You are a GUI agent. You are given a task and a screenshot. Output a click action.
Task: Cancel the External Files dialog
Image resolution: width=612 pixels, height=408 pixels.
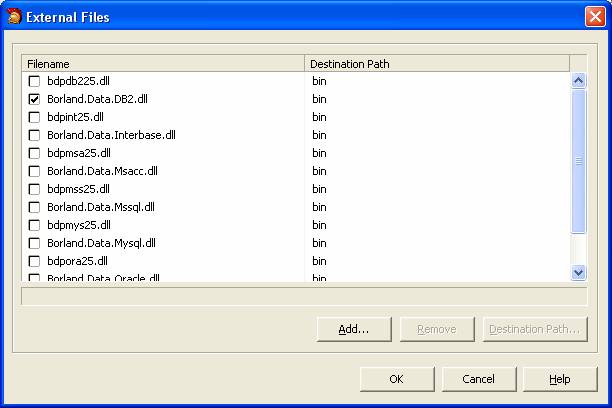479,379
